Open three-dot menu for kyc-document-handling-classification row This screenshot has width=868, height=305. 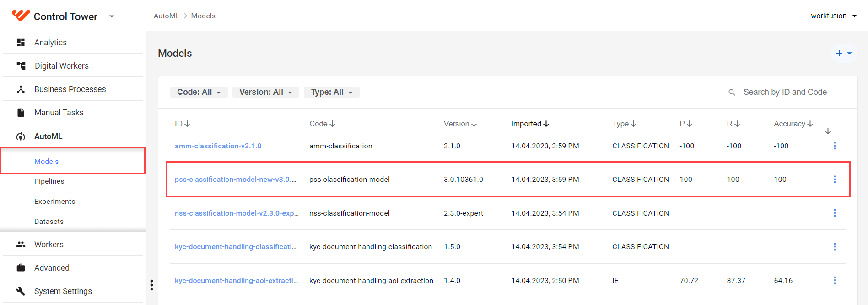pos(835,247)
